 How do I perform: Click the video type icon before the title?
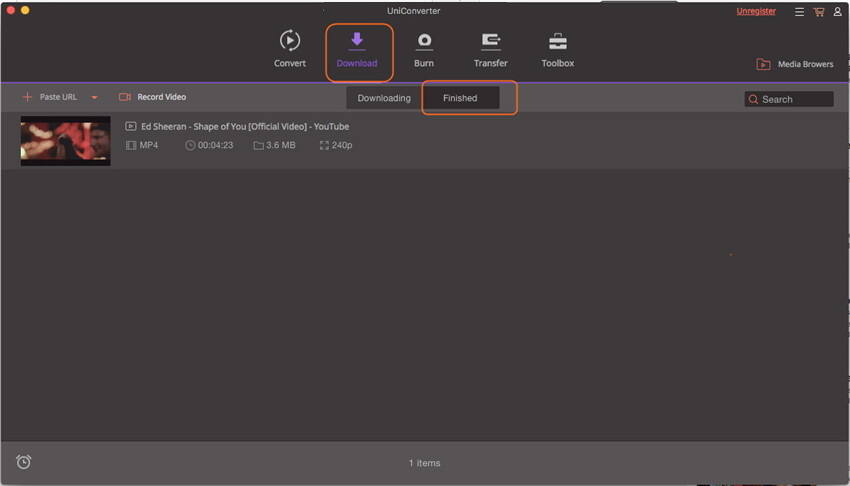(131, 126)
